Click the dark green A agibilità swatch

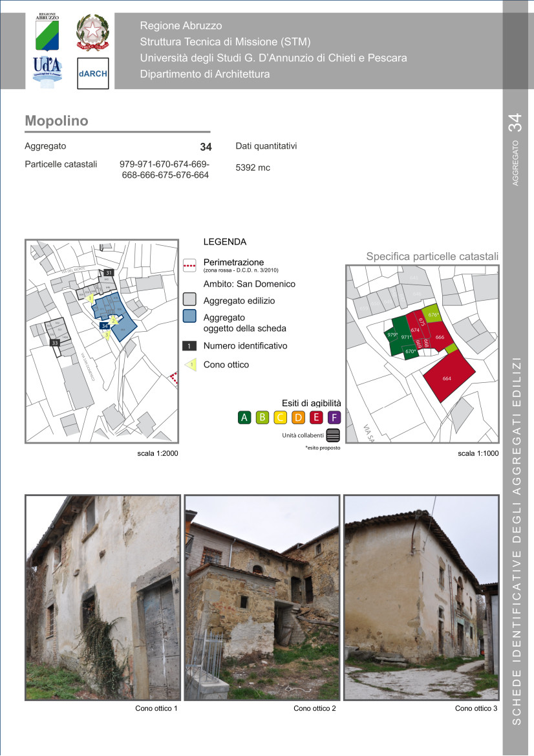(244, 417)
